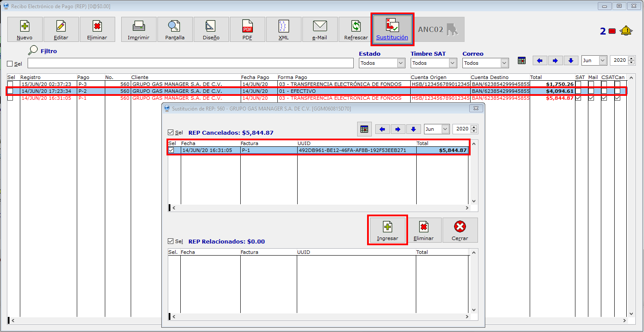Expand the Timbre SAT dropdown
644x332 pixels.
[434, 63]
